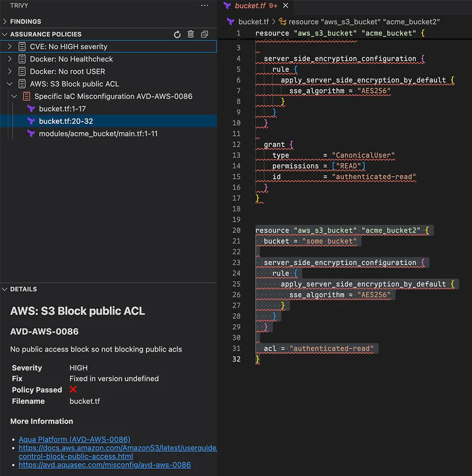Click the policy icon beside CVE: No HIGH severity
The height and width of the screenshot is (476, 472).
tap(22, 47)
